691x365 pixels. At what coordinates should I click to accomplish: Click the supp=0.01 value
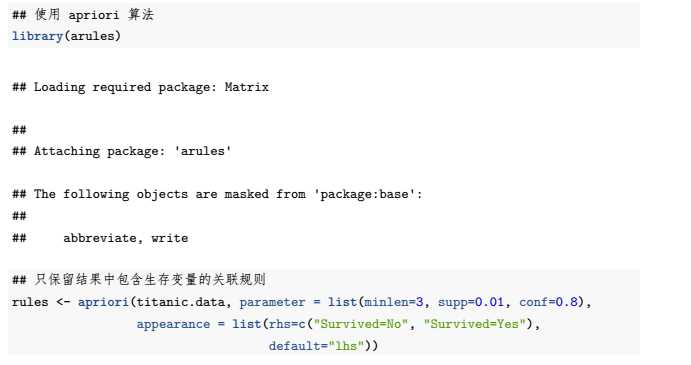coord(471,302)
